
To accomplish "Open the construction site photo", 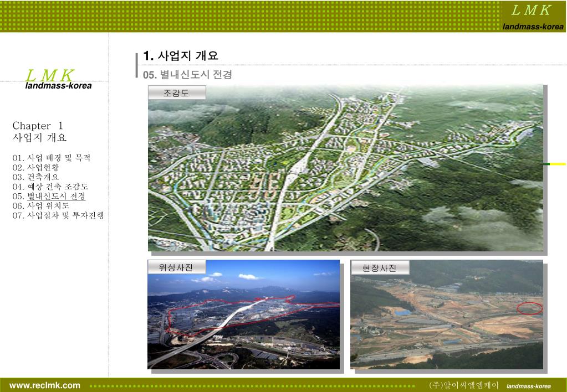I will (x=447, y=314).
